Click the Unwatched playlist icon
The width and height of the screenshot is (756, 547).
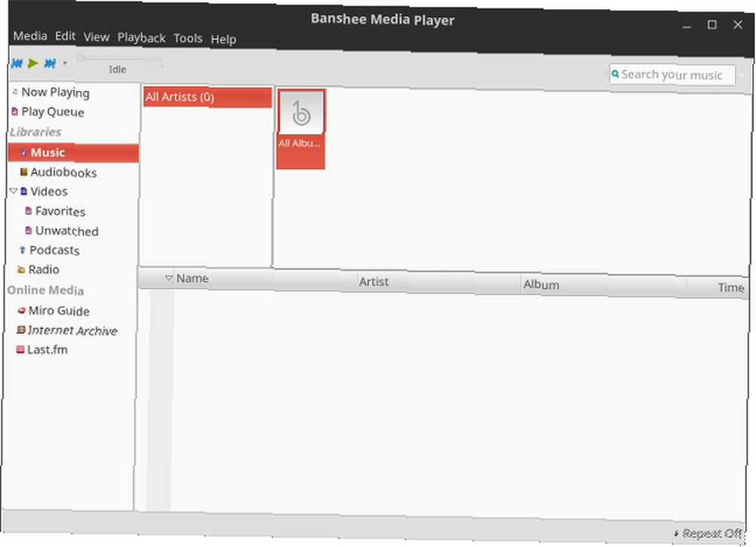(29, 230)
